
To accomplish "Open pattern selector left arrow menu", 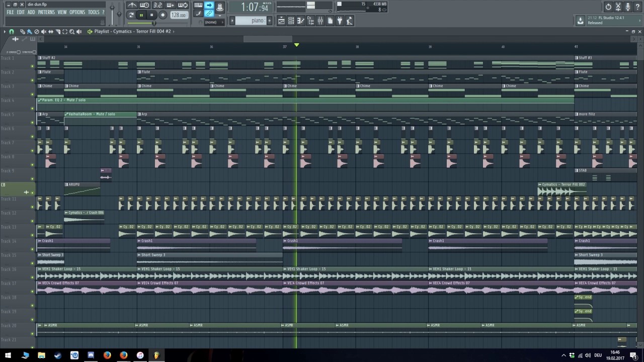I will click(232, 21).
